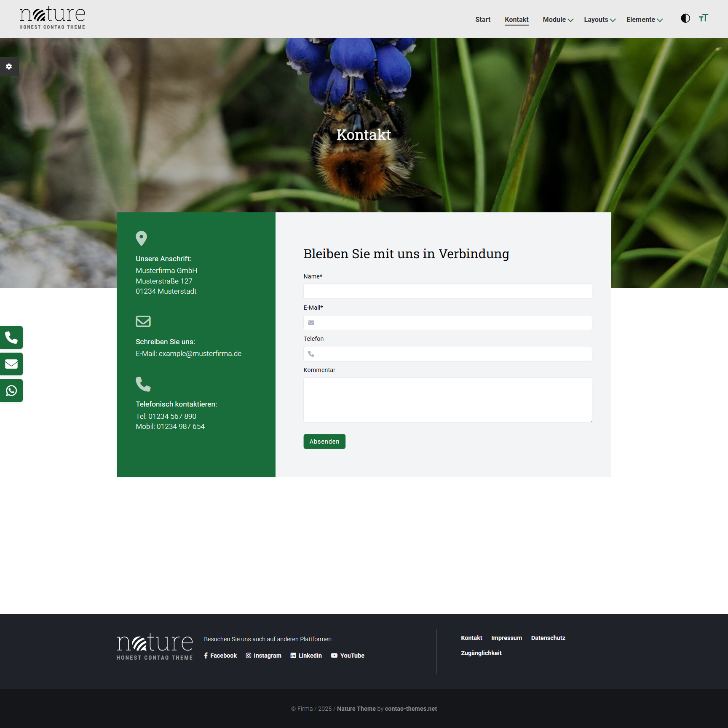Submit the form with Absenden
The image size is (728, 728).
pos(324,442)
